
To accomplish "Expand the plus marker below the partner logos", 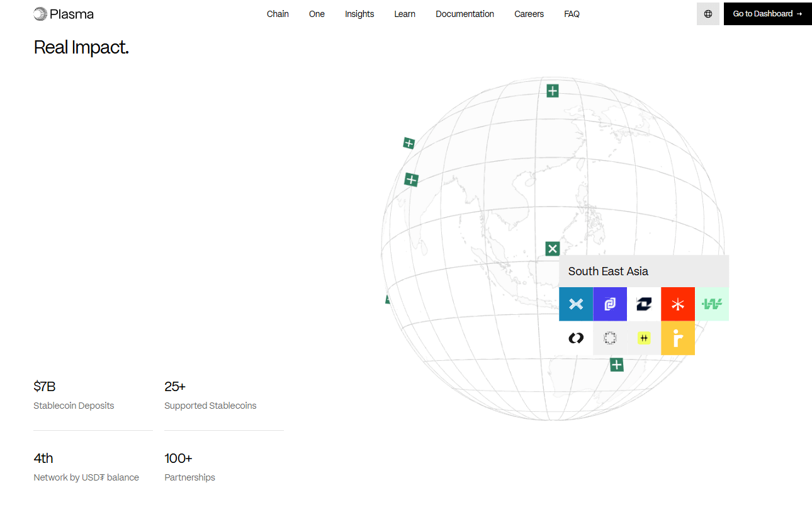I will coord(617,365).
